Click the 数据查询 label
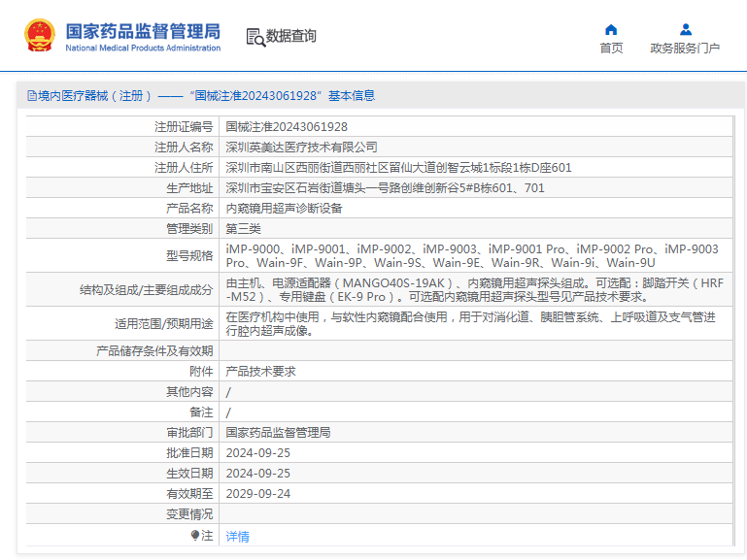Screen dimensions: 747x560 pos(290,36)
